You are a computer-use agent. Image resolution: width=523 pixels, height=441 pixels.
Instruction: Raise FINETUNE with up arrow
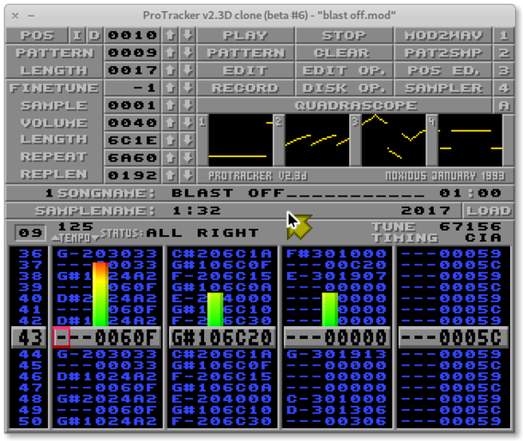tap(170, 88)
